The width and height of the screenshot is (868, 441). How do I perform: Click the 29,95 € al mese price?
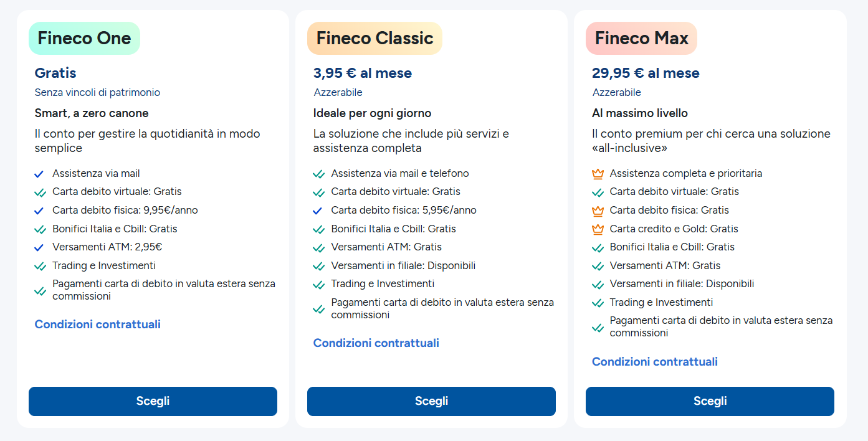[646, 73]
